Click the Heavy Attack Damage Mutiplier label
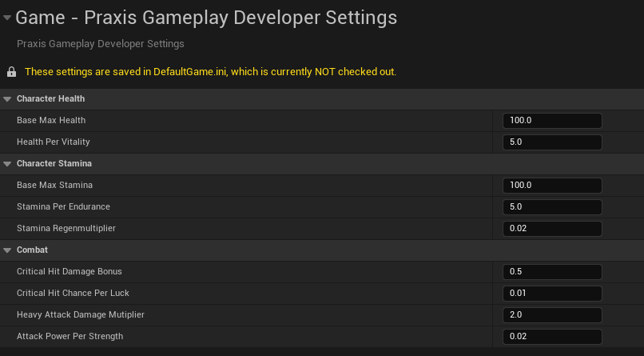Image resolution: width=644 pixels, height=356 pixels. (81, 315)
